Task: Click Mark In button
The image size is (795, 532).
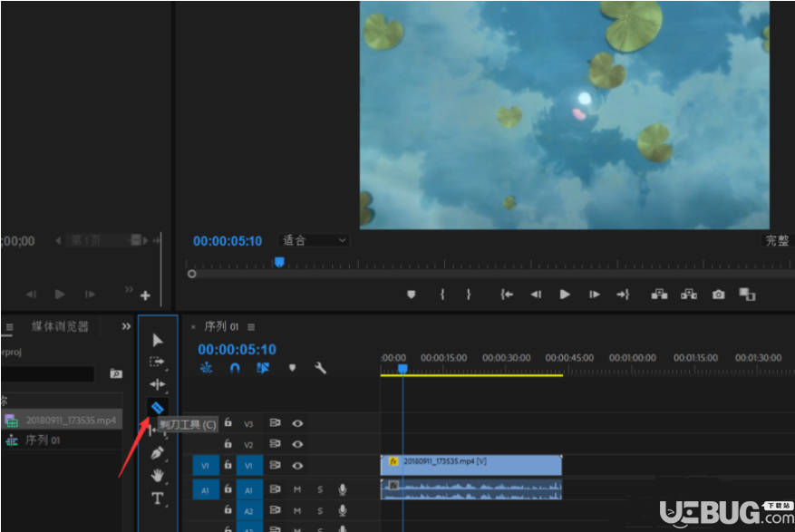Action: [442, 295]
